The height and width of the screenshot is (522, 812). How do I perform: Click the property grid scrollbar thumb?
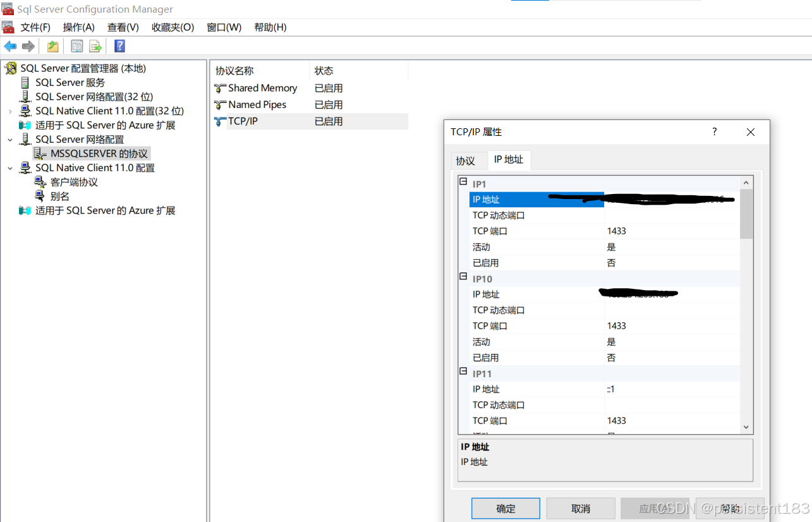coord(746,214)
